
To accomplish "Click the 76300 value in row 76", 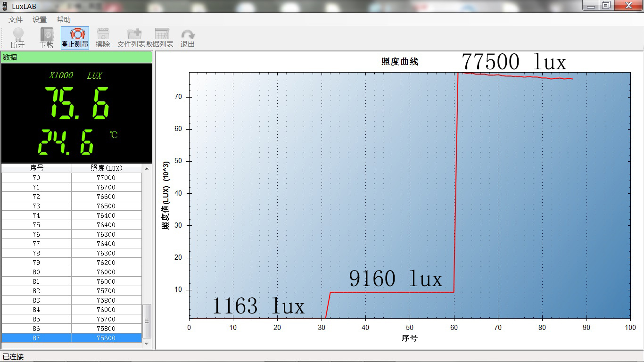I will tap(106, 234).
